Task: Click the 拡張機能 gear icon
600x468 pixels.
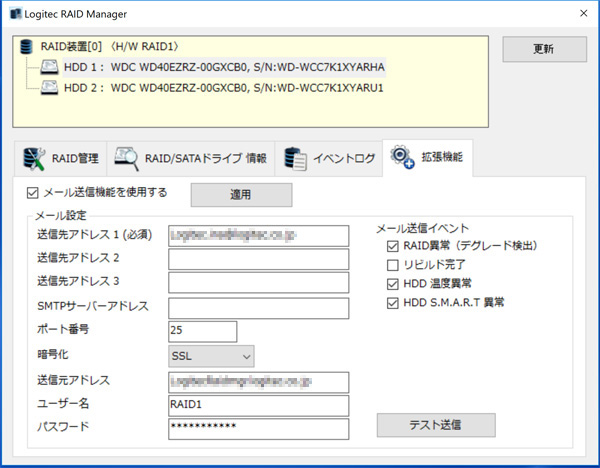Action: tap(403, 158)
